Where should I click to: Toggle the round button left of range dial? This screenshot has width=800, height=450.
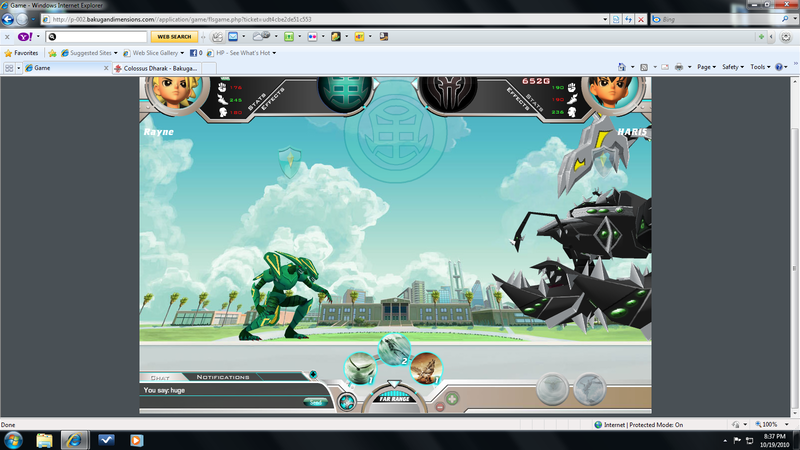(345, 402)
